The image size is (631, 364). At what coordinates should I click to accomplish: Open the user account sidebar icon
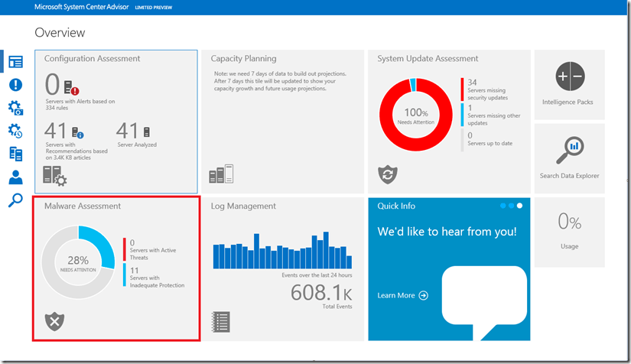15,177
